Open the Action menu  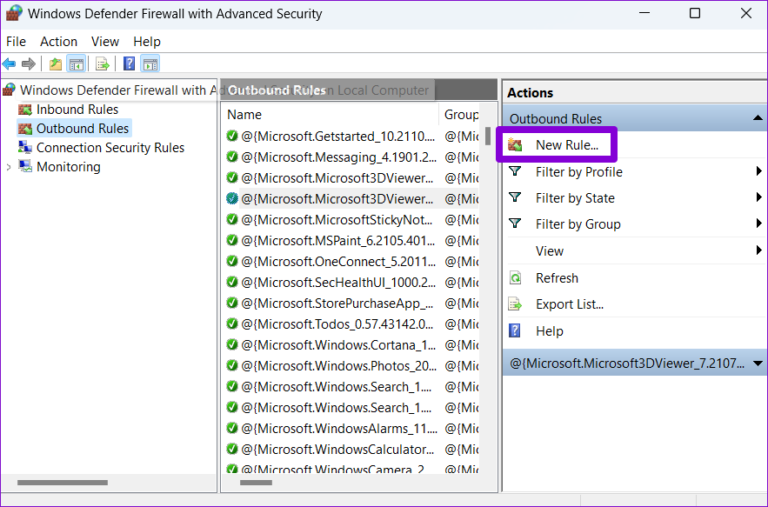[x=59, y=42]
